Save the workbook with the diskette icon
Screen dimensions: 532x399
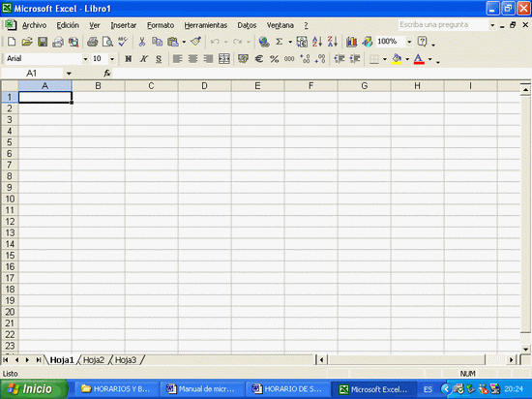43,42
